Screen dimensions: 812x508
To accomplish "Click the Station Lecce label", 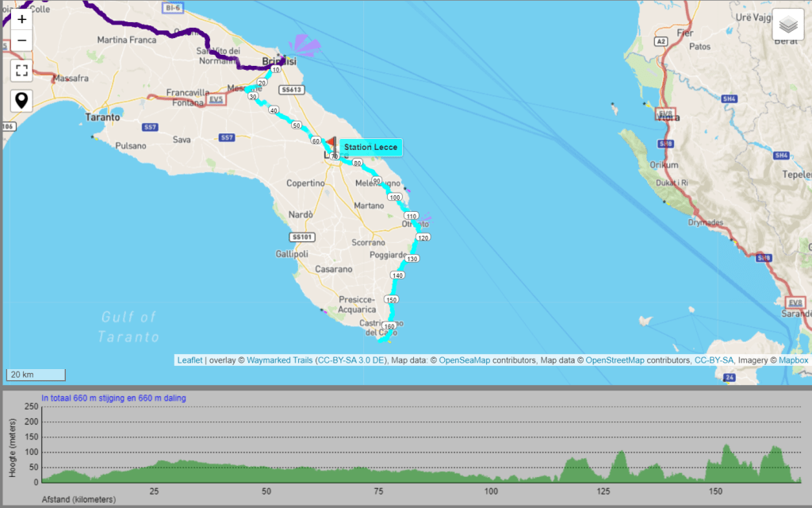I will click(370, 147).
